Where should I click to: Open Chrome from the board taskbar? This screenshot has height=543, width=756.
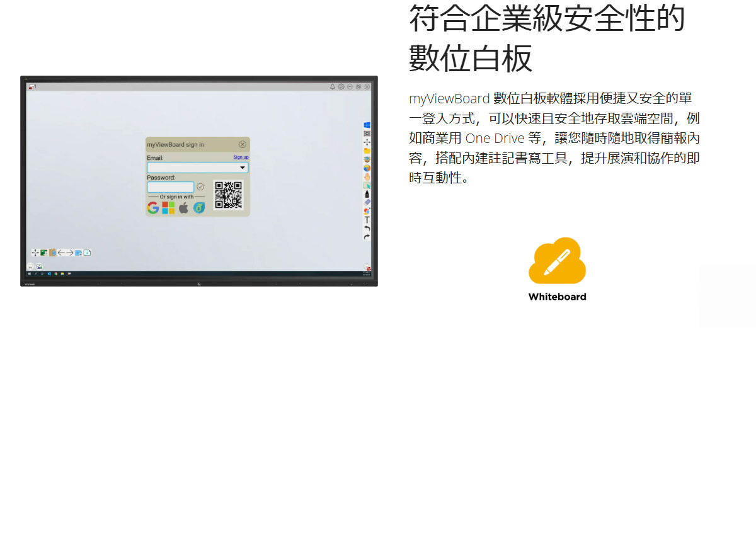pyautogui.click(x=55, y=273)
